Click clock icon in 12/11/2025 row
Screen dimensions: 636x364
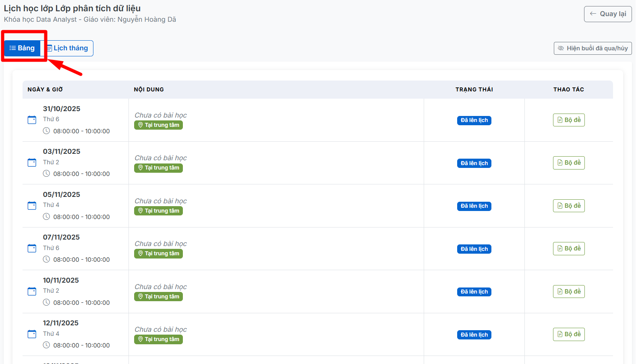tap(46, 345)
